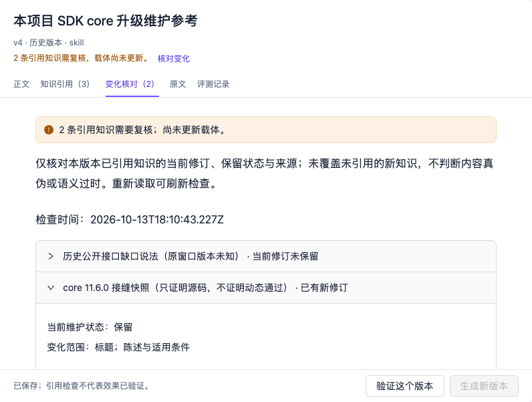532x402 pixels.
Task: Click the orange warning icon in alert banner
Action: click(x=49, y=130)
